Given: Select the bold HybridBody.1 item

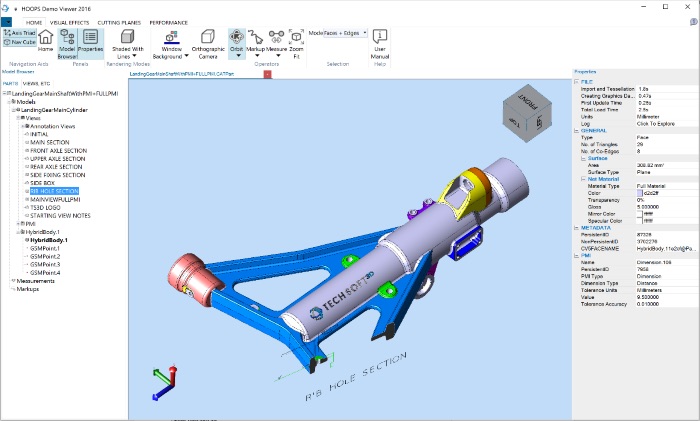Looking at the screenshot, I should click(49, 240).
